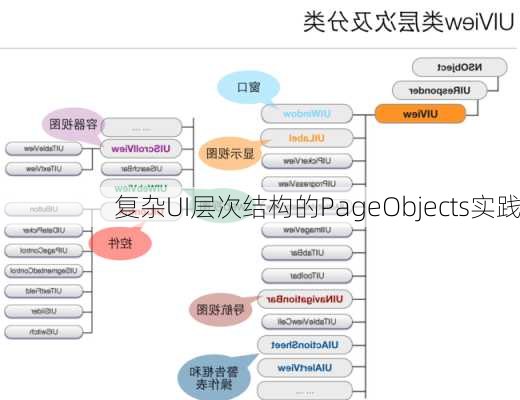Viewport: 520px width, 400px height.
Task: Click the purple-text UIScrollView node
Action: point(141,149)
